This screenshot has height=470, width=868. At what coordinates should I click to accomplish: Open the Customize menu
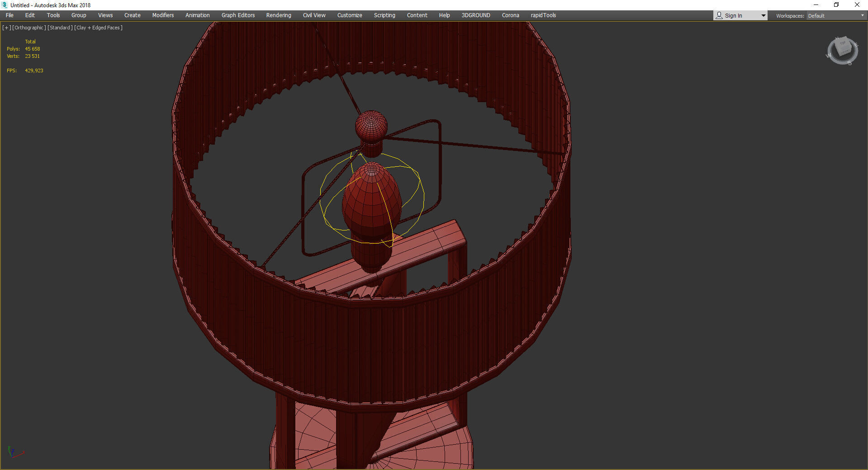[x=350, y=15]
